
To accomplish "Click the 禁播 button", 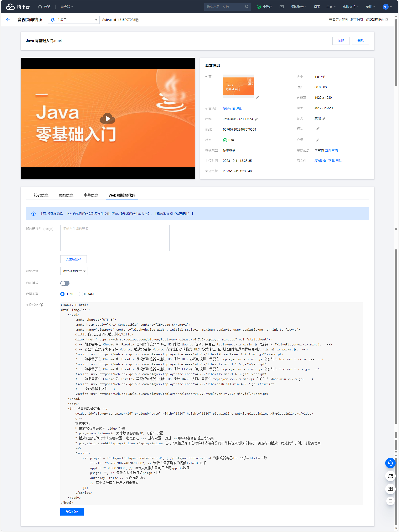I will tap(341, 41).
